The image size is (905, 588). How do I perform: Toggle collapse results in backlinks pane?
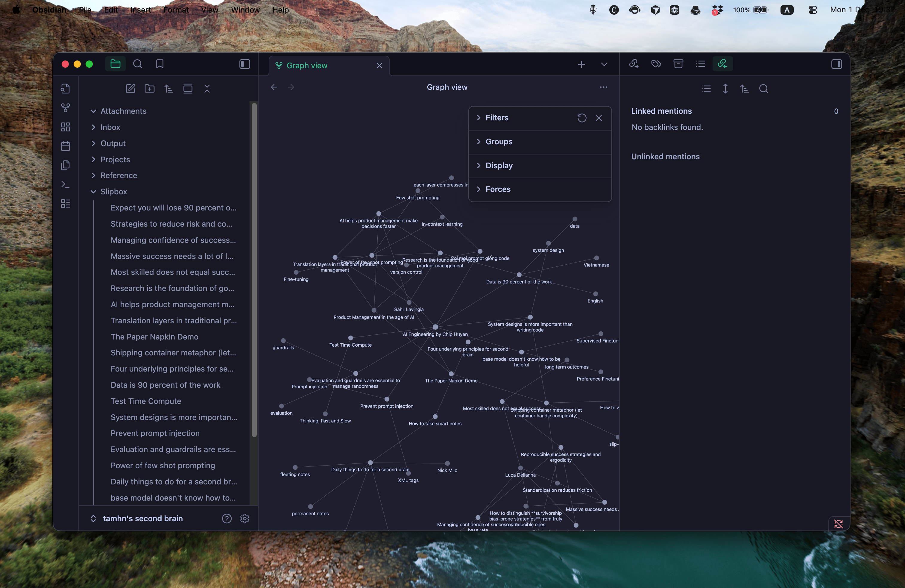[x=706, y=89]
